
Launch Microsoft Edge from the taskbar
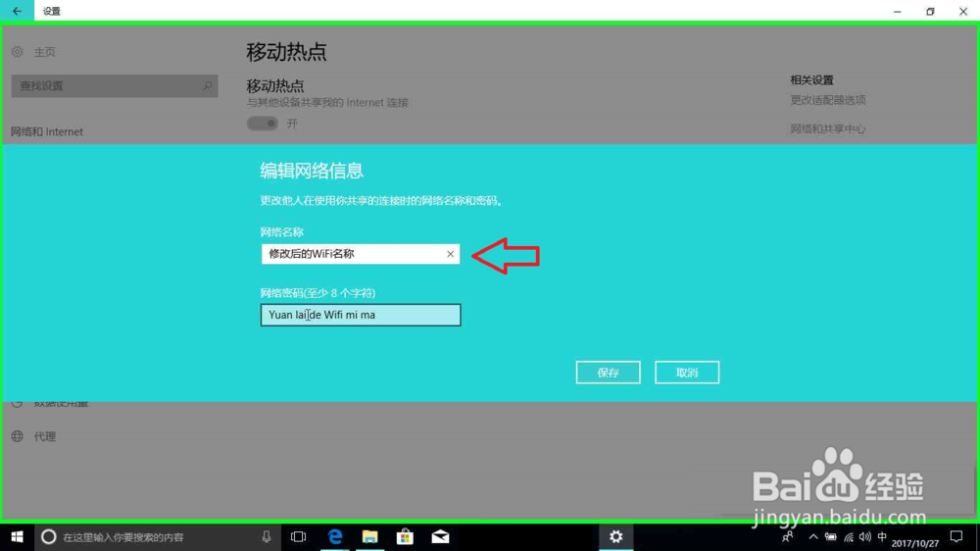(x=335, y=536)
